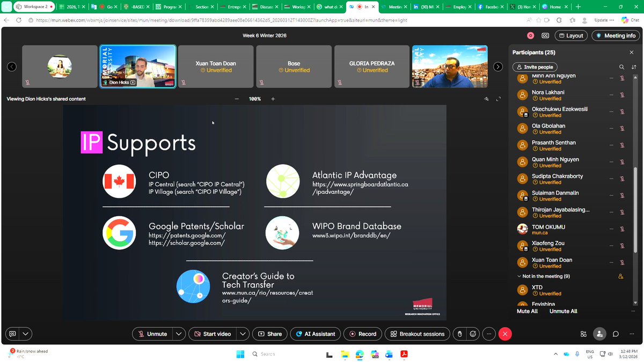644x362 pixels.
Task: Toggle mute for Quan Minh Nguyen
Action: (622, 162)
